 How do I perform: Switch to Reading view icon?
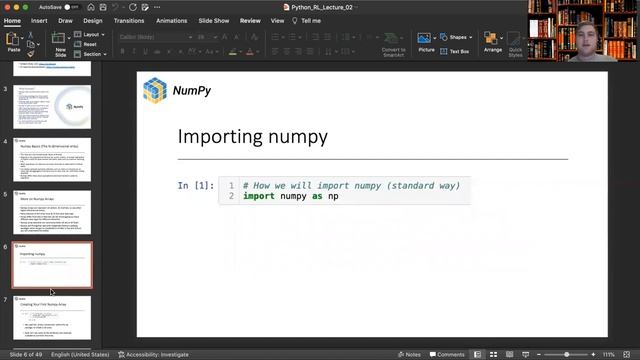(x=510, y=355)
